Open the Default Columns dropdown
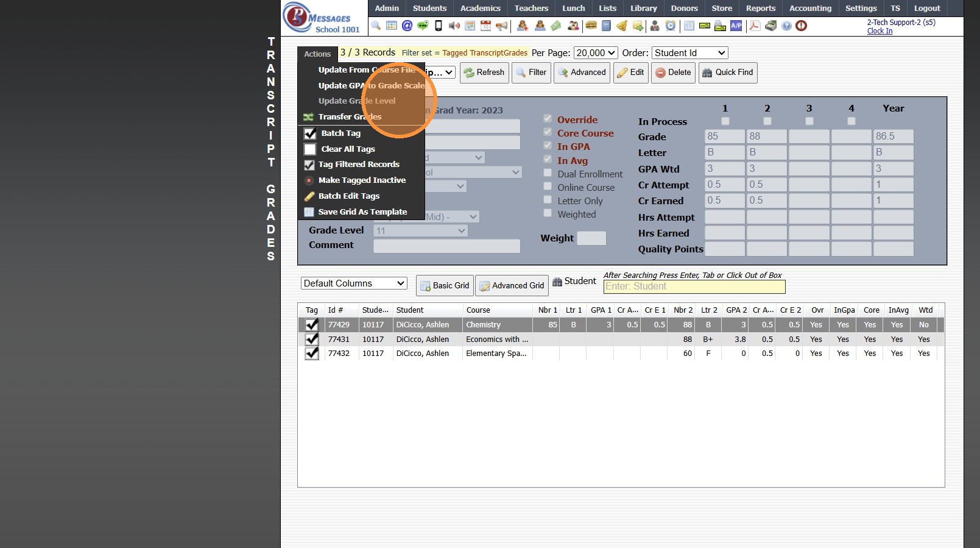 (353, 283)
